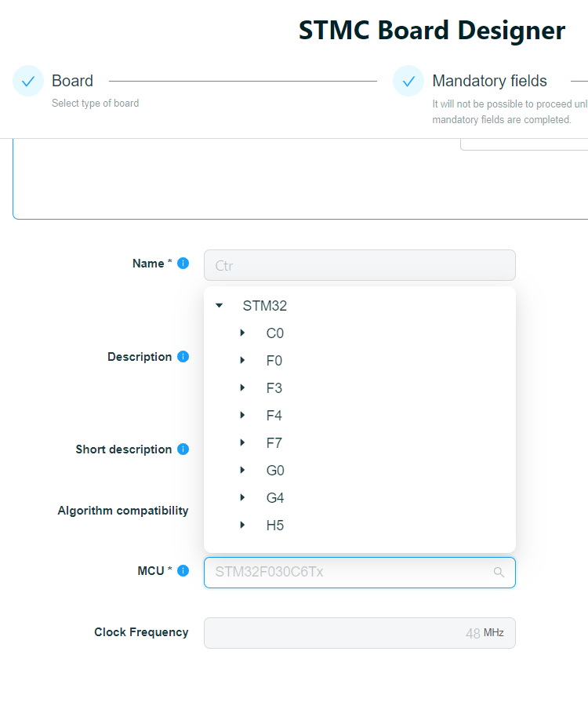This screenshot has height=724, width=588.
Task: Click the info icon next to MCU
Action: [183, 571]
